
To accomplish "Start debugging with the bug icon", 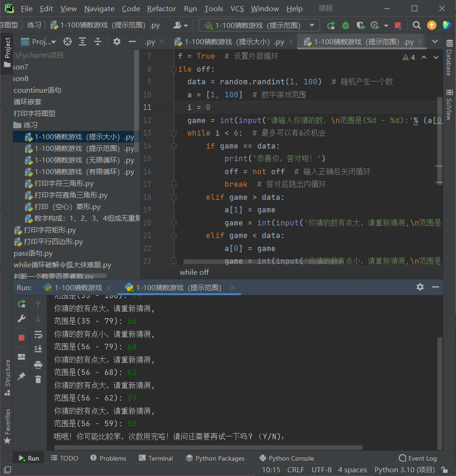I will pos(346,26).
